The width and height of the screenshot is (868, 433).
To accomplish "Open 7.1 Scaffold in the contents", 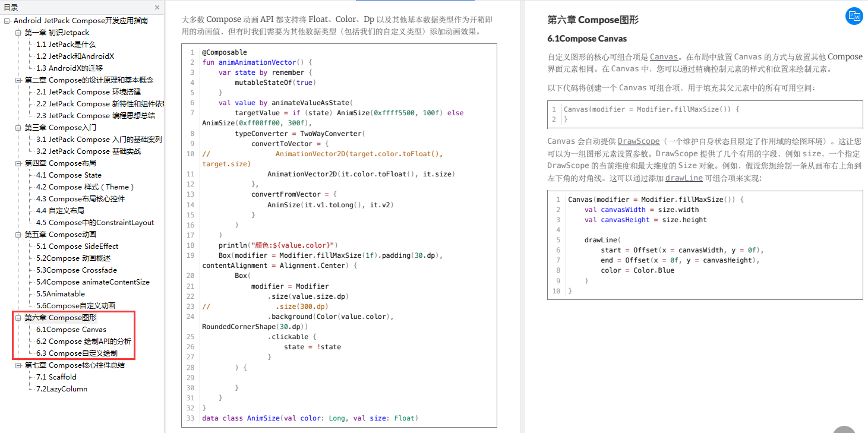I will click(56, 377).
